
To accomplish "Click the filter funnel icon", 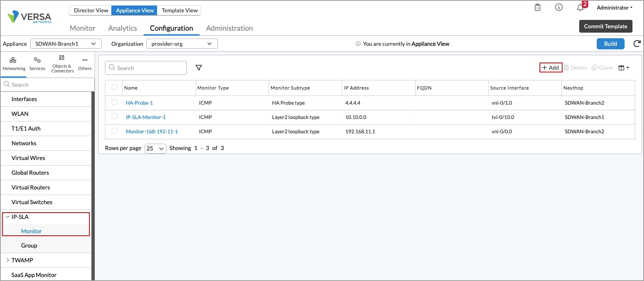I will coord(199,68).
